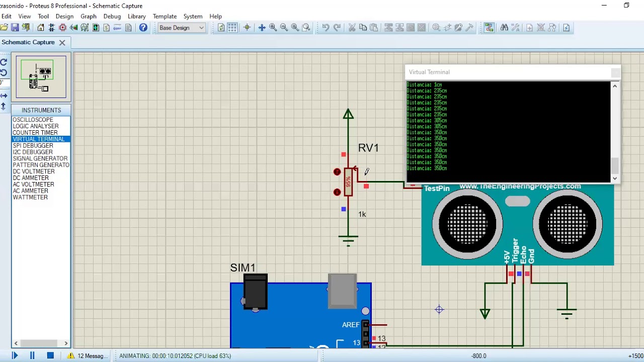Redraw the display with the refresh icon

[221, 28]
